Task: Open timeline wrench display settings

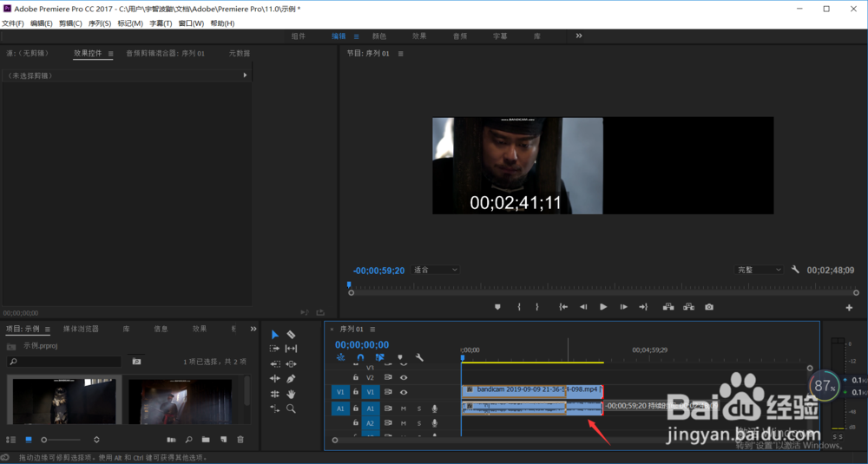Action: (x=419, y=358)
